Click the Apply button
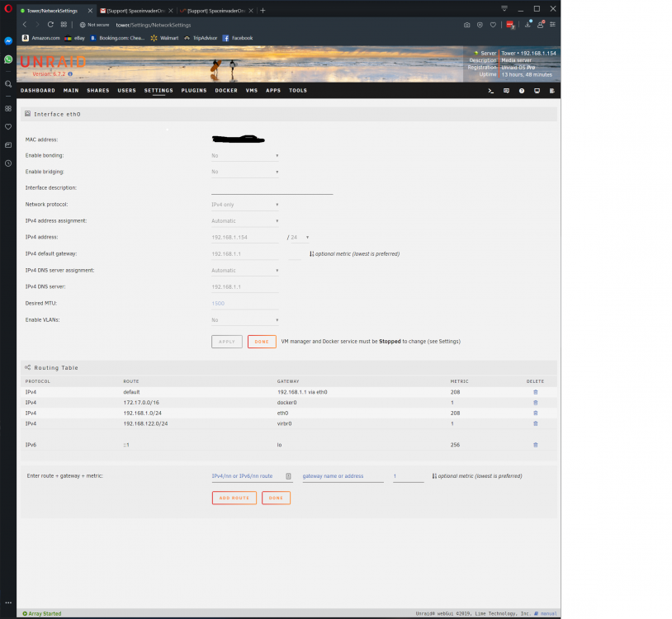 point(227,342)
